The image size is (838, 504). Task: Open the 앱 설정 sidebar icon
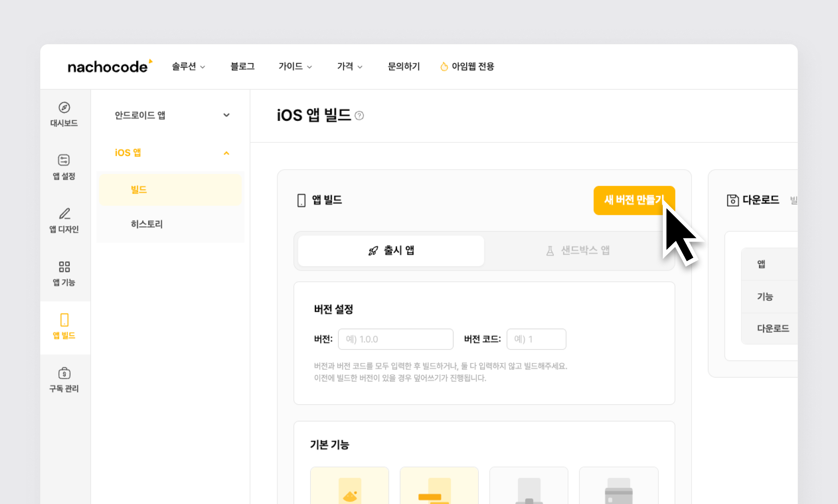coord(64,160)
